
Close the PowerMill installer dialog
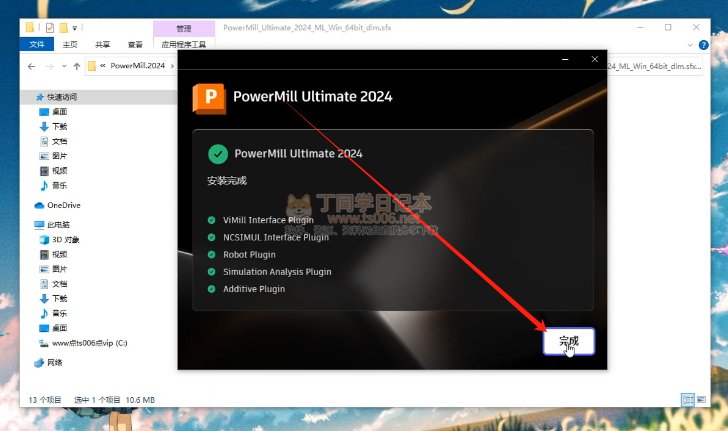pyautogui.click(x=595, y=59)
